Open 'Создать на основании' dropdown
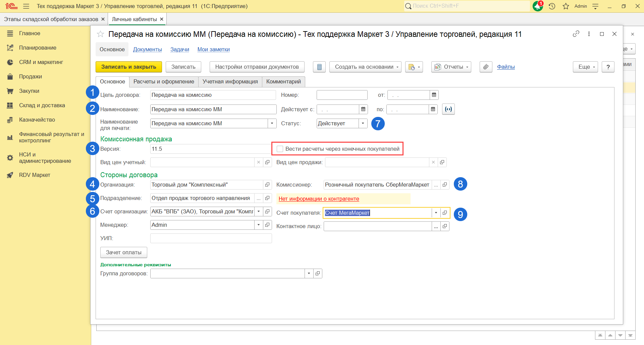644x345 pixels. pyautogui.click(x=365, y=67)
